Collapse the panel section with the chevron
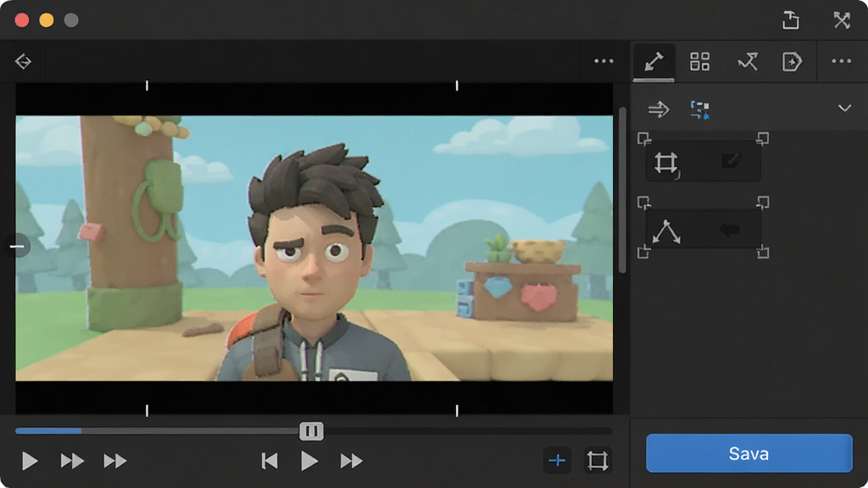This screenshot has width=868, height=488. (844, 108)
